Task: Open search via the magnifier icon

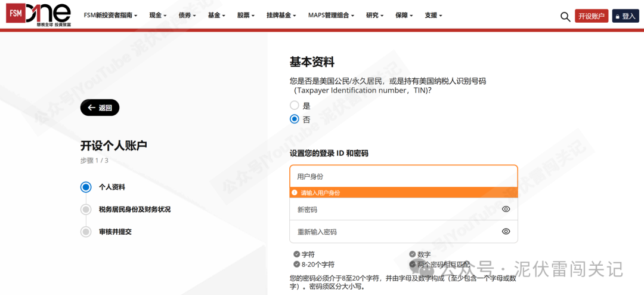Action: pos(565,17)
